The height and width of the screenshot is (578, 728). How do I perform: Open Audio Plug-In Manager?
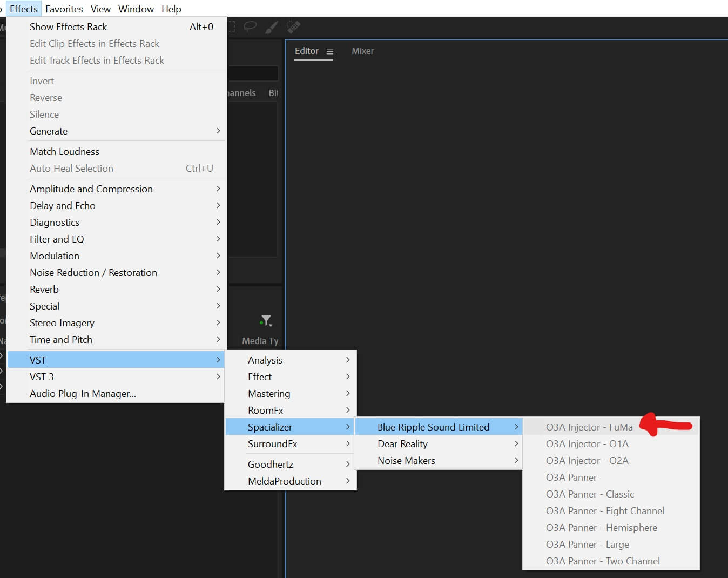click(x=116, y=393)
